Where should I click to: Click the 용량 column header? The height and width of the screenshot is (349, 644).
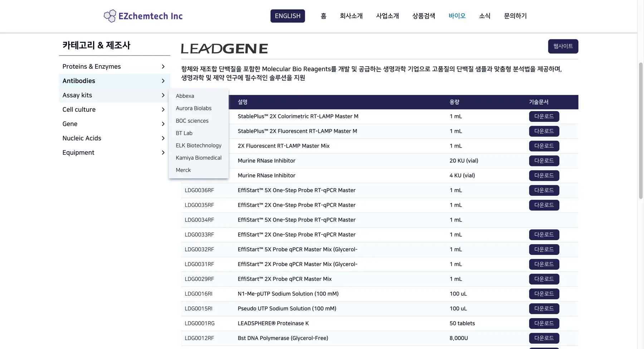(454, 102)
